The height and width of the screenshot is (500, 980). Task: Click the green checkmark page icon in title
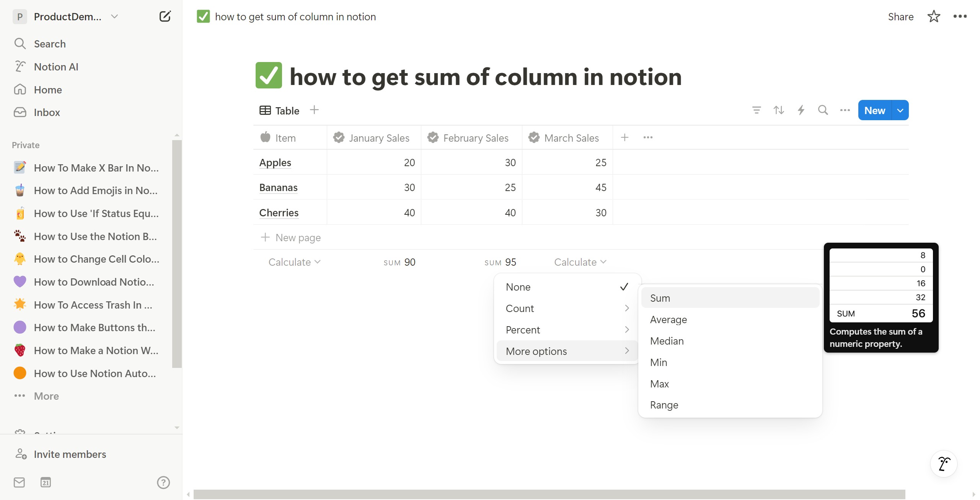pos(269,75)
